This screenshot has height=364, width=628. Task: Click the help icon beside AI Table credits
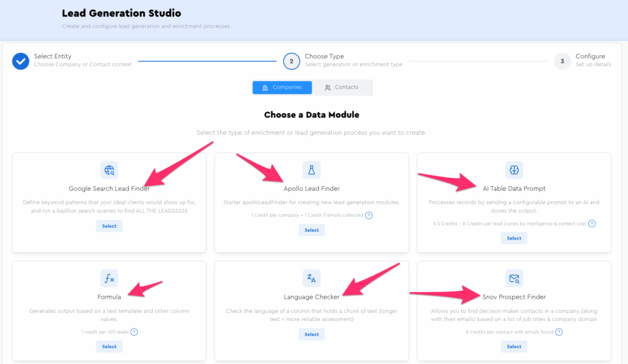pos(592,224)
